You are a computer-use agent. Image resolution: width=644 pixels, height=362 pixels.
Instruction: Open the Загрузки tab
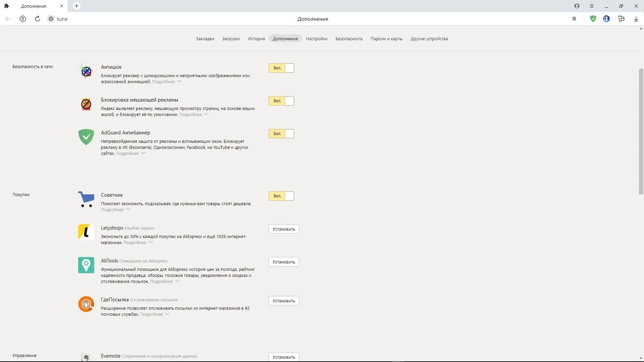[231, 39]
